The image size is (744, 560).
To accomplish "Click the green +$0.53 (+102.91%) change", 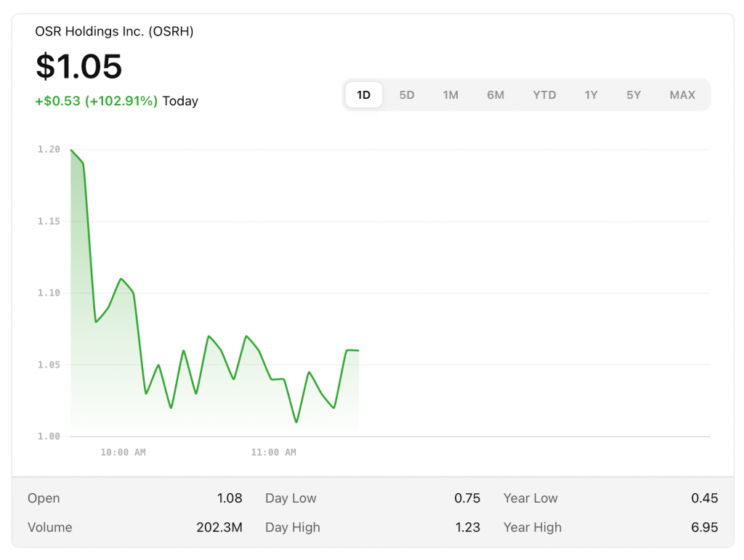I will click(x=96, y=101).
